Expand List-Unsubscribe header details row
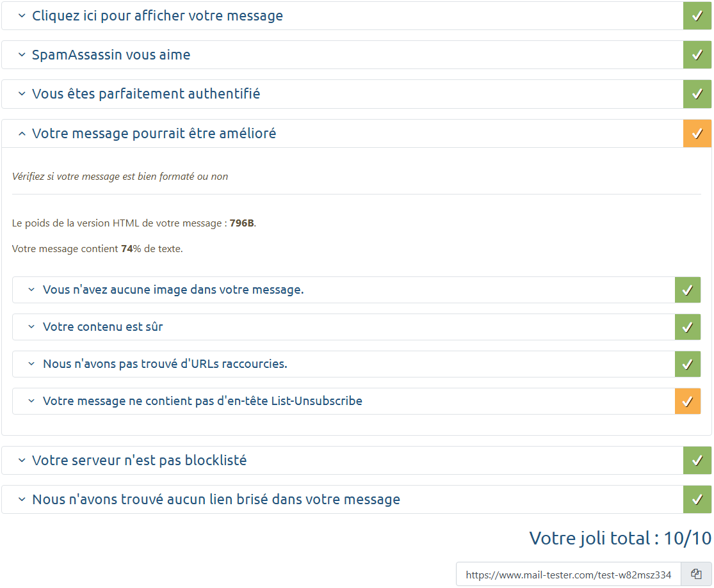Image resolution: width=714 pixels, height=588 pixels. coord(202,401)
